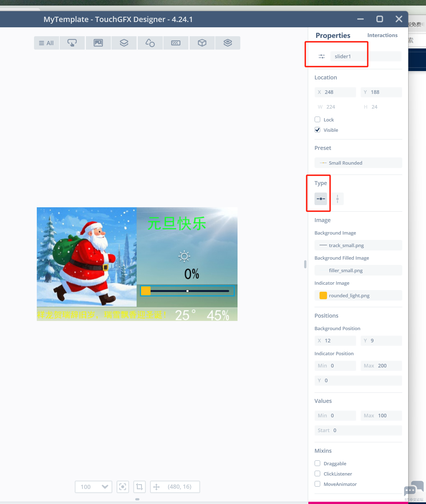426x504 pixels.
Task: Edit the slider1 name field
Action: (x=366, y=56)
